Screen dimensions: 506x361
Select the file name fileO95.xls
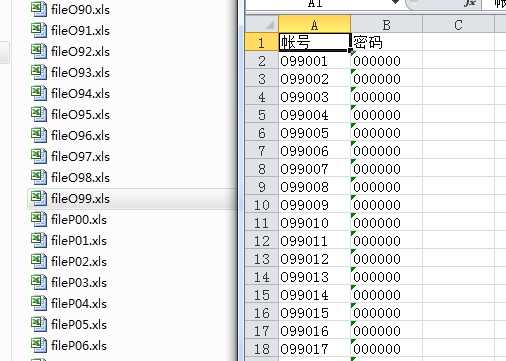(80, 115)
